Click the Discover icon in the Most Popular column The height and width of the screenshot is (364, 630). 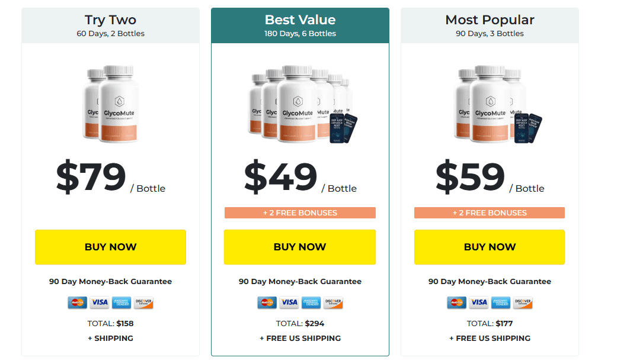pyautogui.click(x=523, y=302)
